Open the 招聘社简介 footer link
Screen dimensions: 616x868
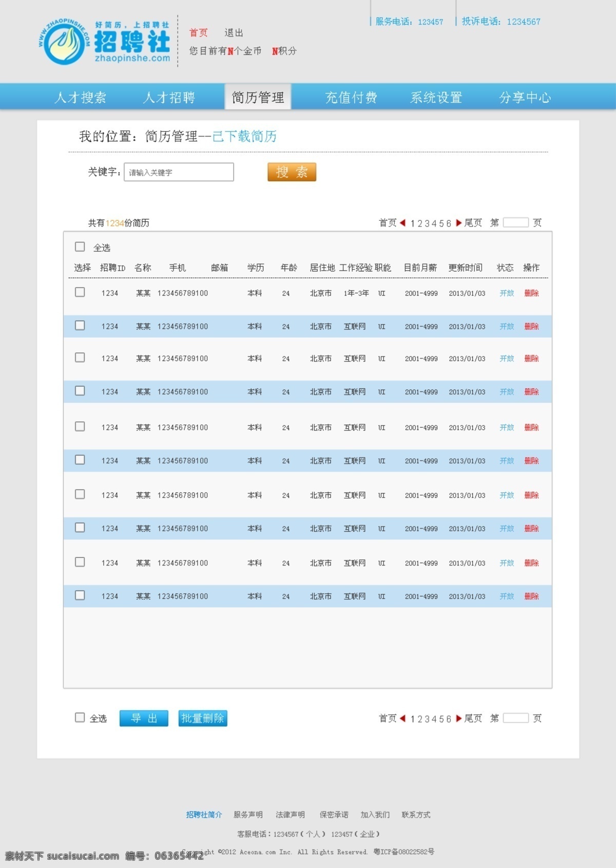pyautogui.click(x=204, y=815)
